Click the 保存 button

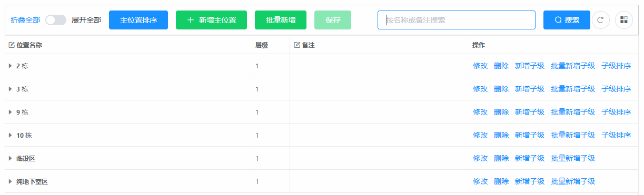pyautogui.click(x=333, y=20)
